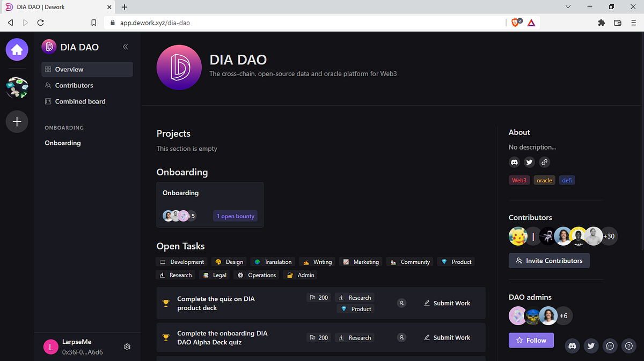This screenshot has height=361, width=644.
Task: Open the DIA DAO Discord link icon
Action: [514, 161]
